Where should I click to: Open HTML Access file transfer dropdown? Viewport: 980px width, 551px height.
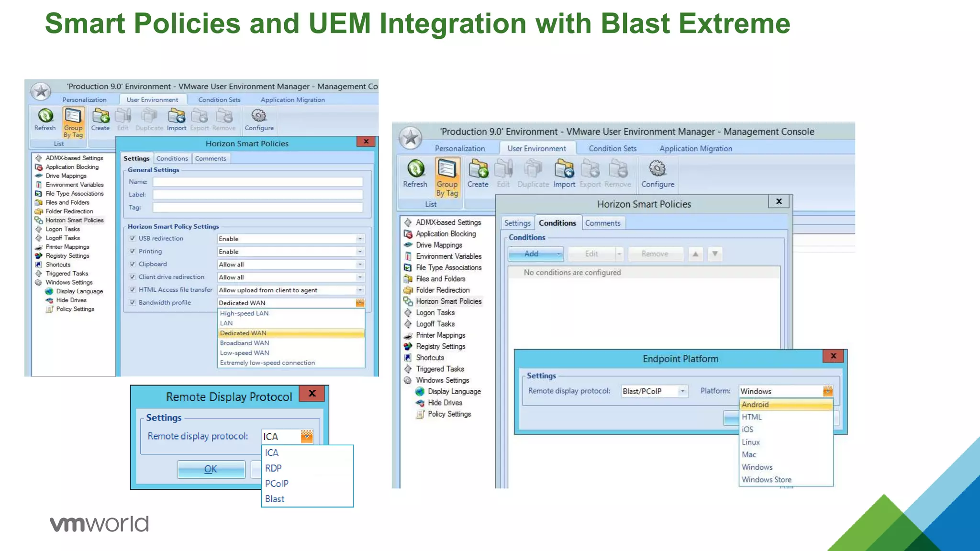click(360, 290)
